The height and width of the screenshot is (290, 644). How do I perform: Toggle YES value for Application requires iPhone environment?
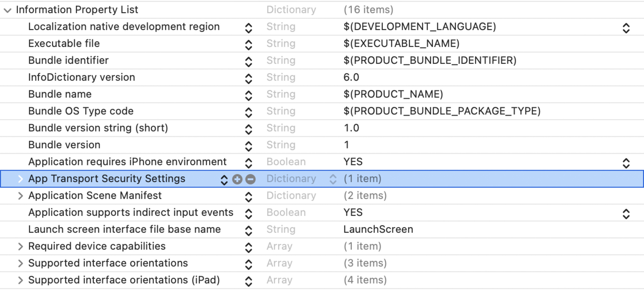(x=626, y=163)
